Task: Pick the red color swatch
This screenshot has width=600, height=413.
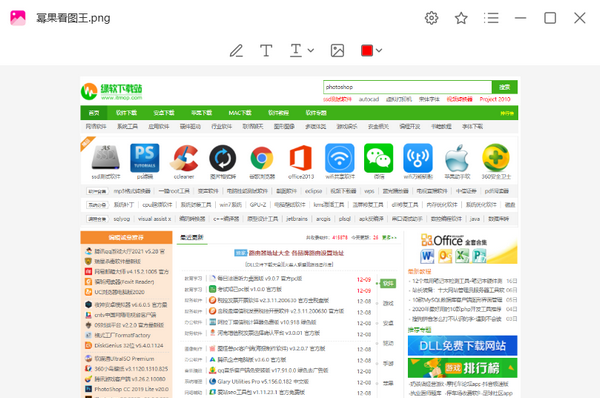Action: 367,51
